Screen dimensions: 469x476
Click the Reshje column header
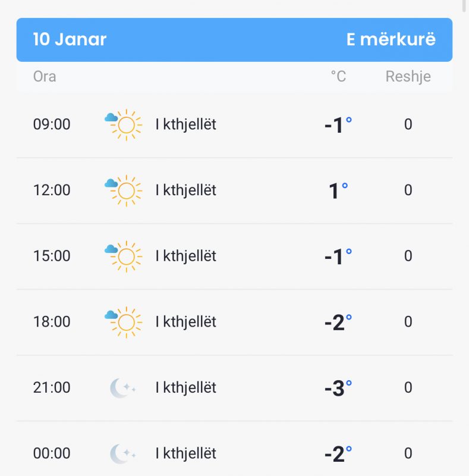(408, 77)
